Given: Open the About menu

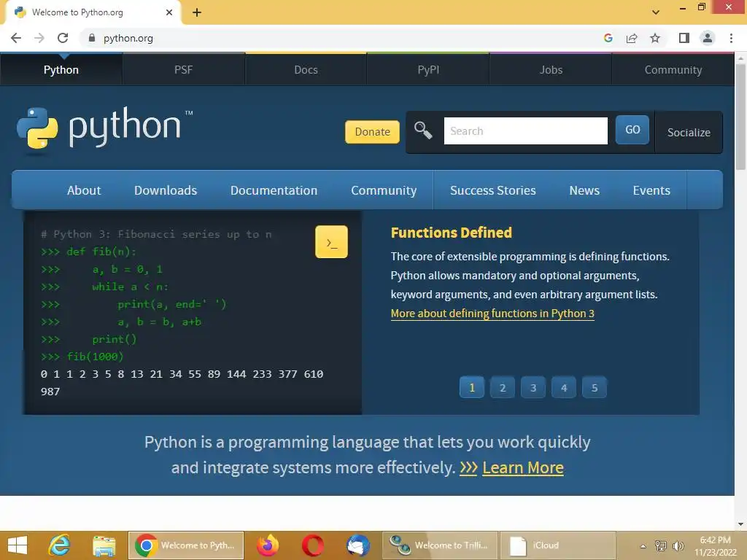Looking at the screenshot, I should (x=84, y=190).
